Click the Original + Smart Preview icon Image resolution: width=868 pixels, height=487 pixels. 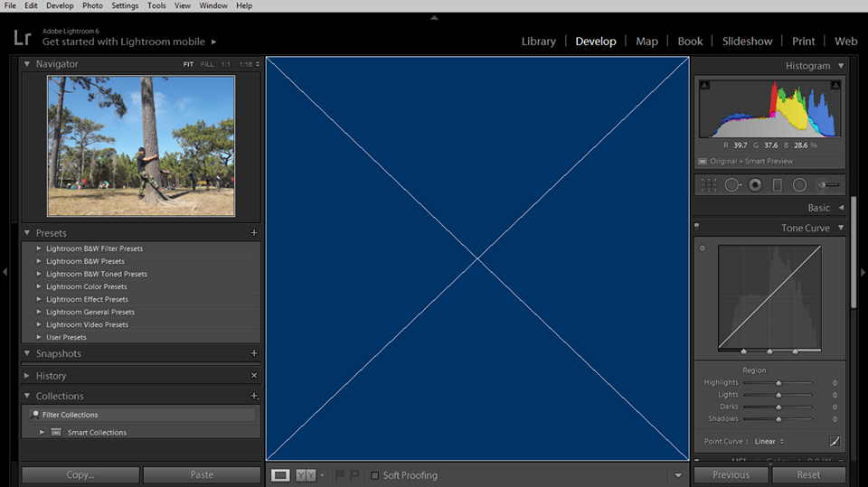point(703,161)
